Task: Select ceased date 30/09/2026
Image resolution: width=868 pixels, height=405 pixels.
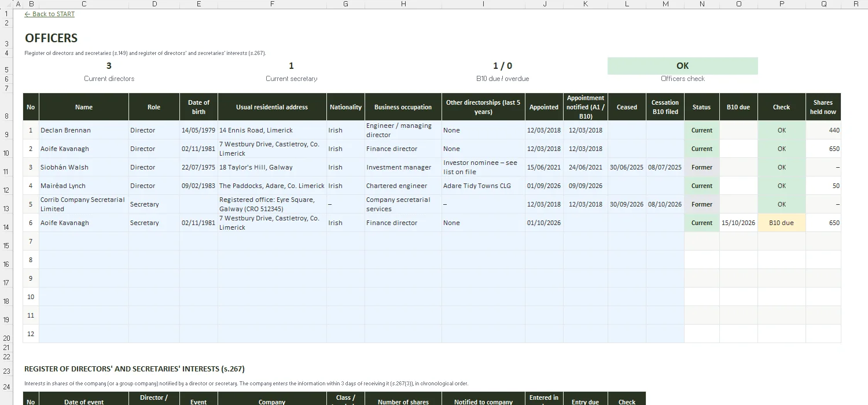Action: [x=627, y=204]
